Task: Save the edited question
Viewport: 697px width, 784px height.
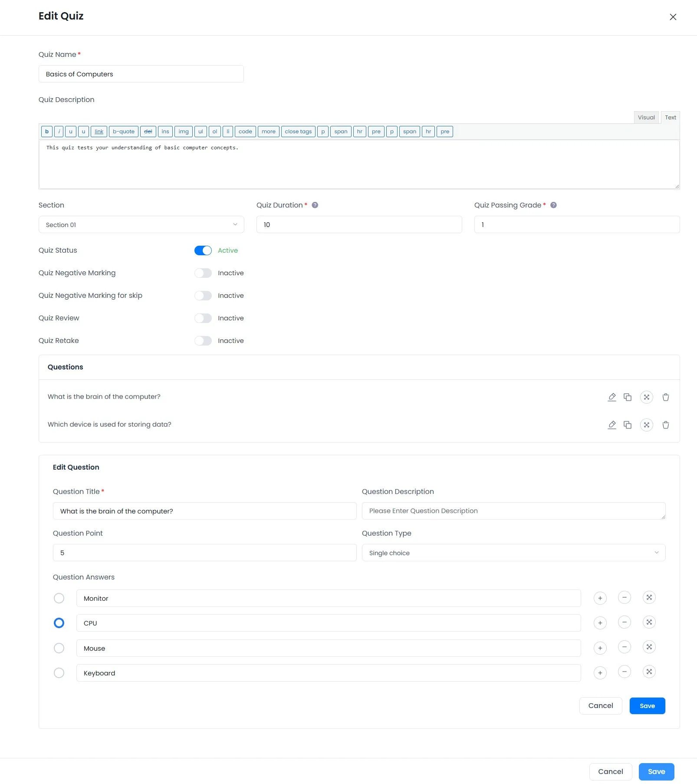Action: click(647, 706)
